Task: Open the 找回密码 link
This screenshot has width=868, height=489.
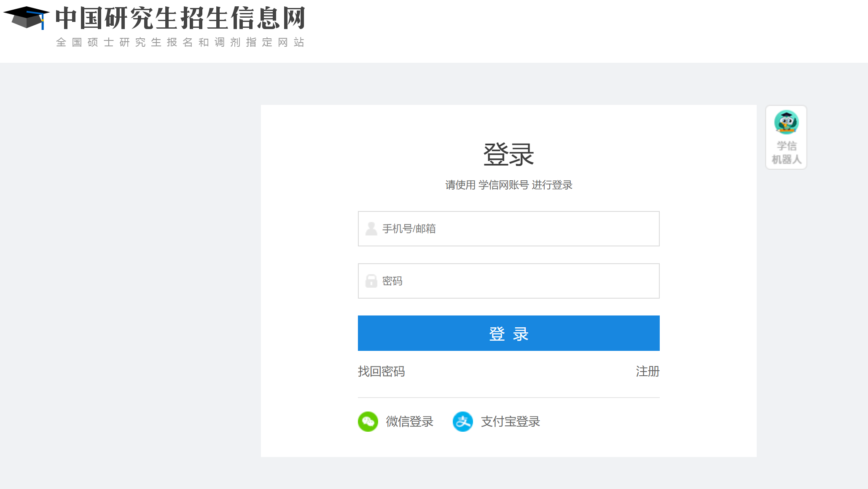Action: tap(381, 371)
